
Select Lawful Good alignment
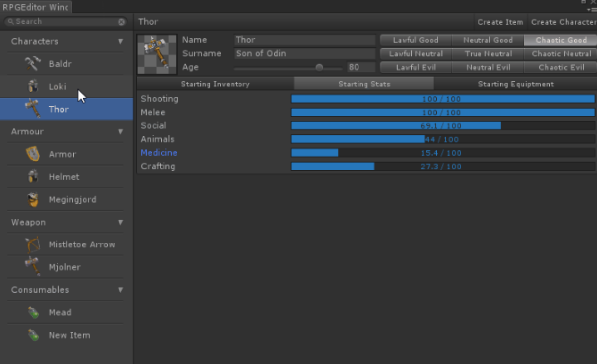pos(416,40)
